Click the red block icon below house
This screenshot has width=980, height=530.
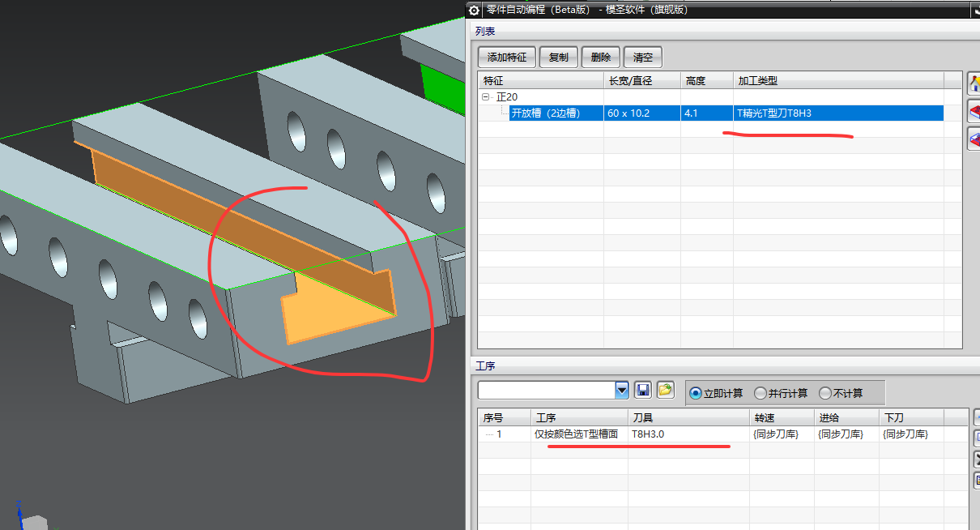pos(975,111)
